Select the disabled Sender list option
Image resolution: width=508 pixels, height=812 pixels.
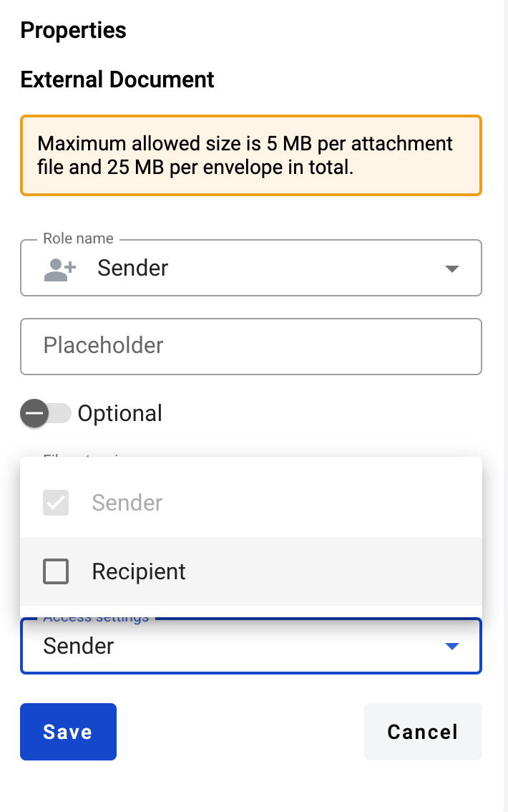127,503
